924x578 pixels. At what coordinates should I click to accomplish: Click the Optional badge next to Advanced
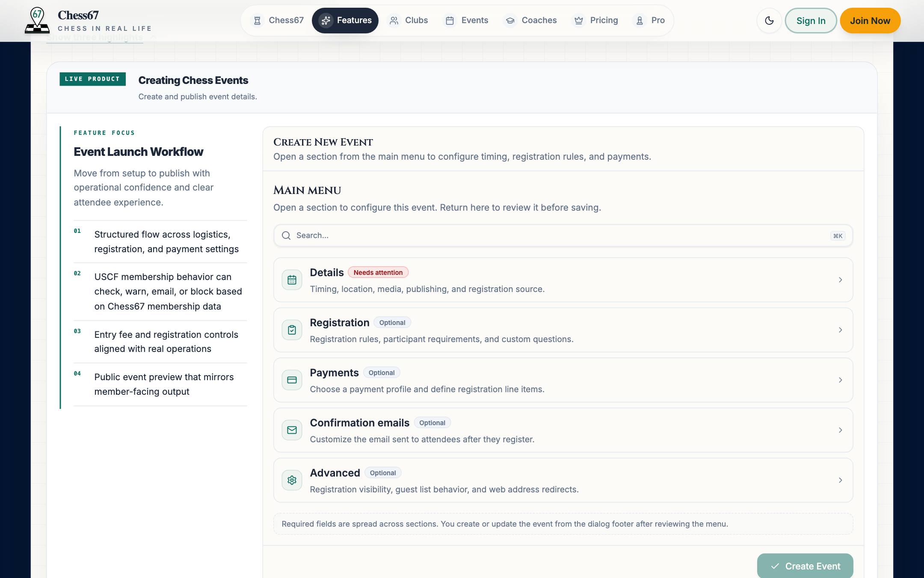383,473
